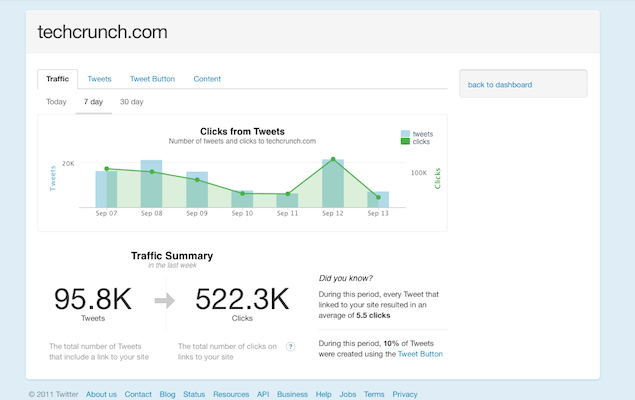The image size is (635, 400).
Task: Click the Sep 08 clicks data point
Action: (152, 172)
